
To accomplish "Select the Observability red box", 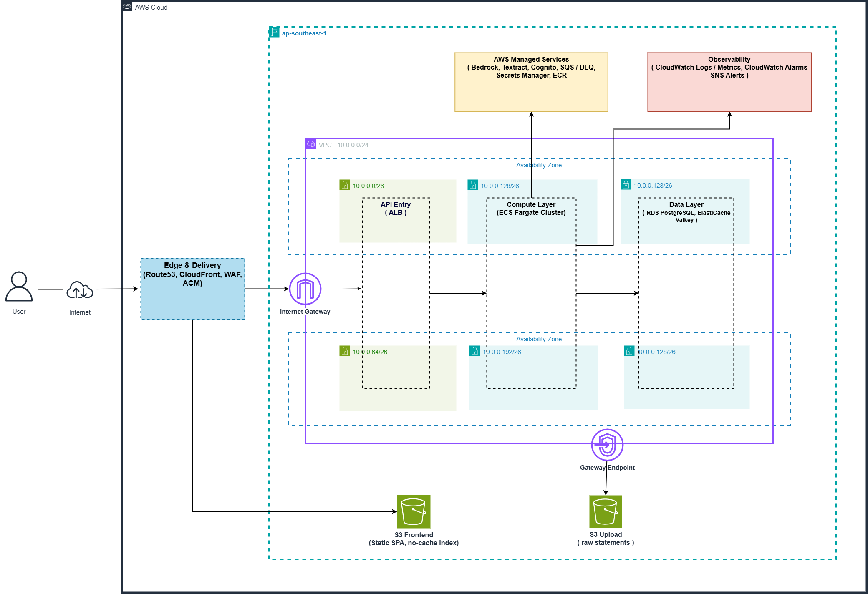I will tap(729, 82).
